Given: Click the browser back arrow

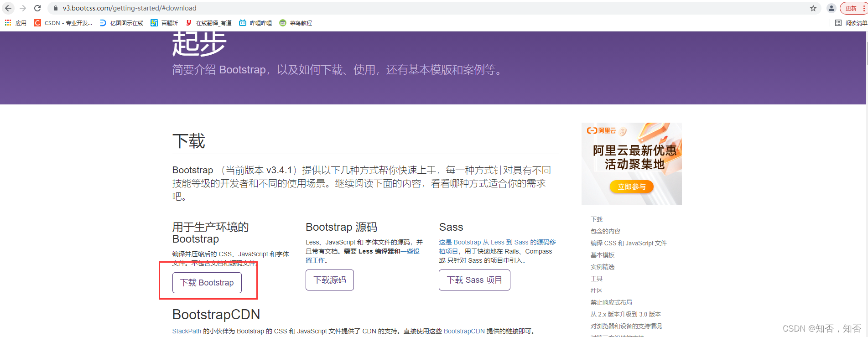Looking at the screenshot, I should [x=8, y=8].
